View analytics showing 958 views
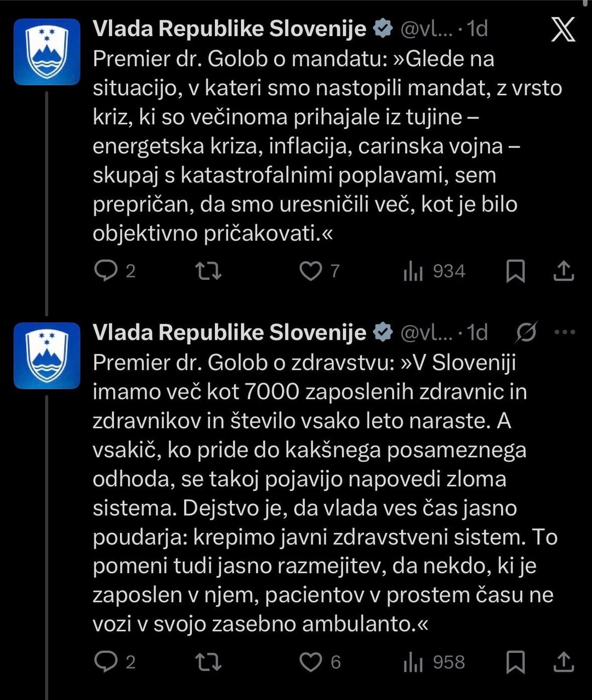This screenshot has height=700, width=592. (434, 662)
